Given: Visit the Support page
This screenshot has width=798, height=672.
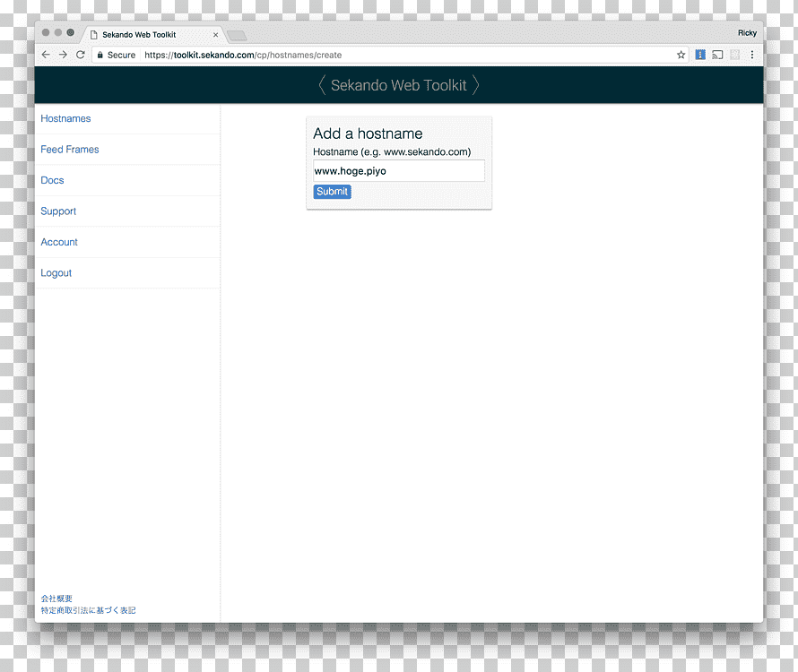Looking at the screenshot, I should [58, 211].
